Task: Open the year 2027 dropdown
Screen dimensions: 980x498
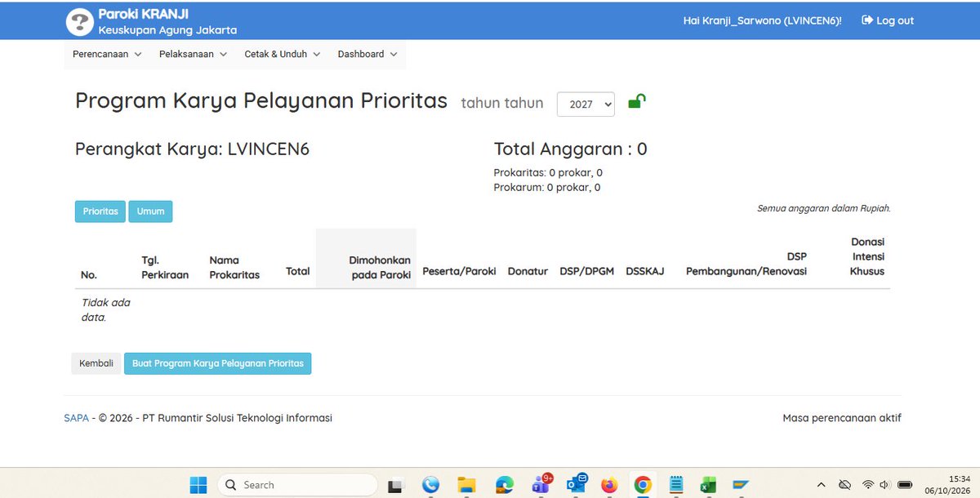Action: tap(586, 104)
